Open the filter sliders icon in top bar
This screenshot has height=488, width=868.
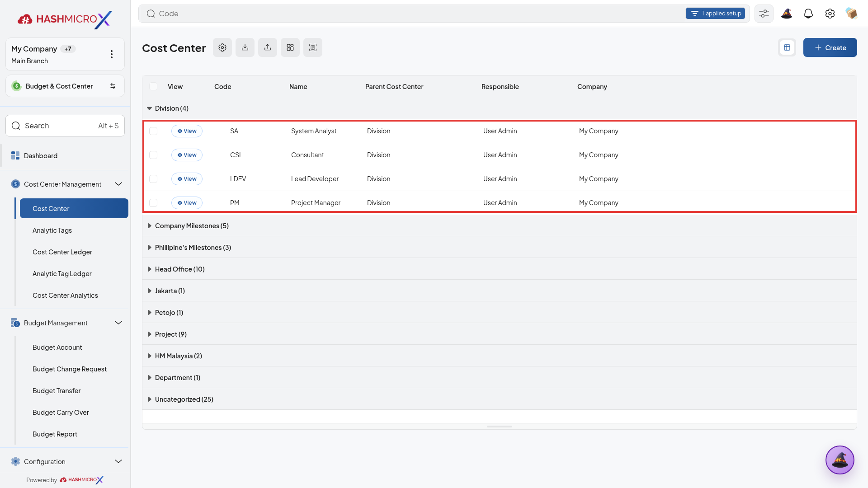click(764, 14)
